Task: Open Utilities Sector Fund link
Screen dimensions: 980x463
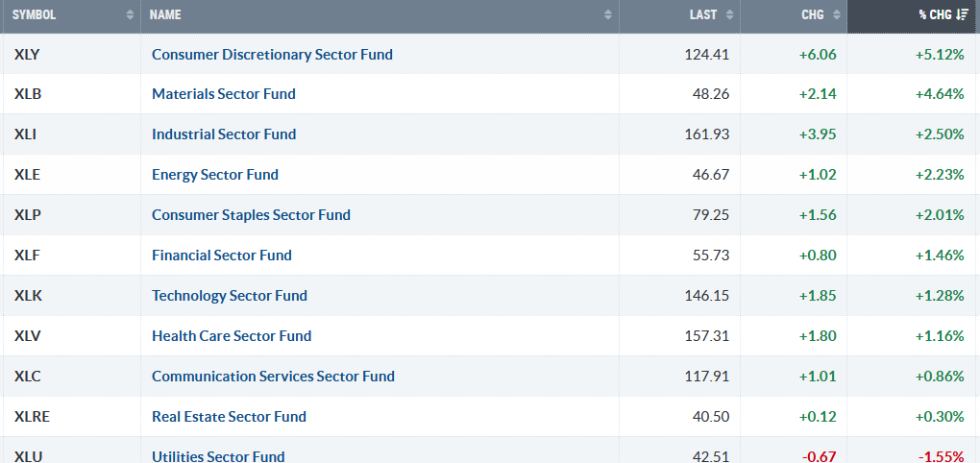Action: [218, 456]
